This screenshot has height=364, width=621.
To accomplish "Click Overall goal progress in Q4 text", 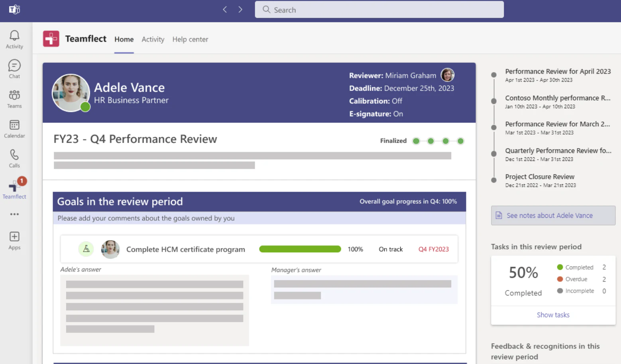I will pos(408,202).
